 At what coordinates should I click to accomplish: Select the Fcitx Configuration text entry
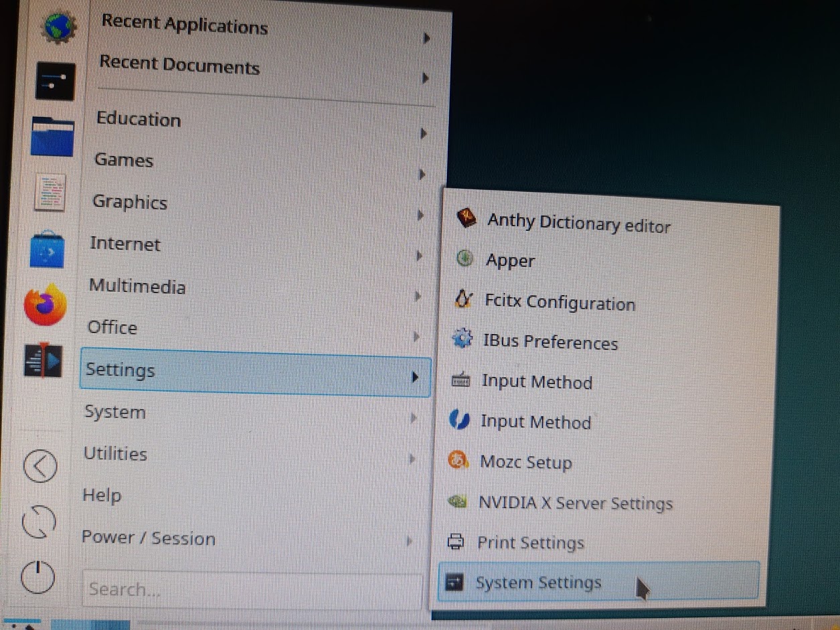pos(560,302)
